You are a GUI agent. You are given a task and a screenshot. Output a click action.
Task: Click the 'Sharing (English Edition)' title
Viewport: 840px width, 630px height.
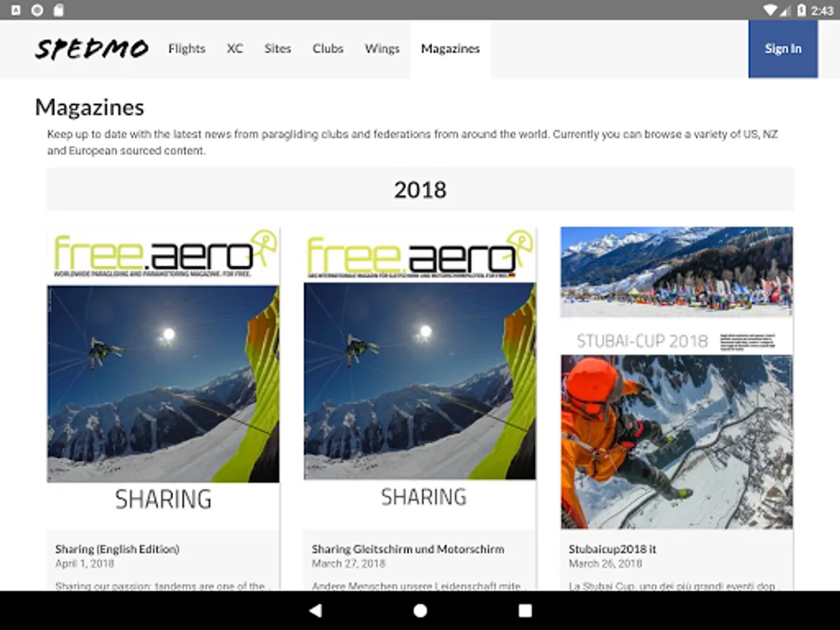[118, 549]
